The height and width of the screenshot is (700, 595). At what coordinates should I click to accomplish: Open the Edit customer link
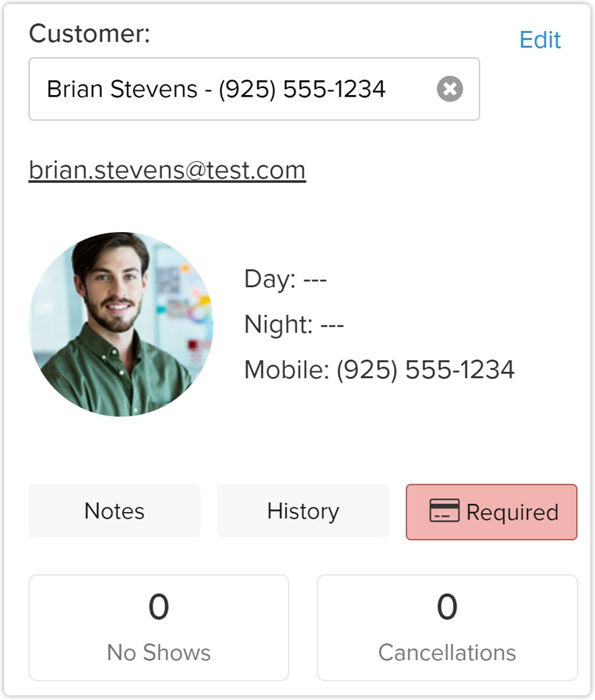(x=540, y=40)
